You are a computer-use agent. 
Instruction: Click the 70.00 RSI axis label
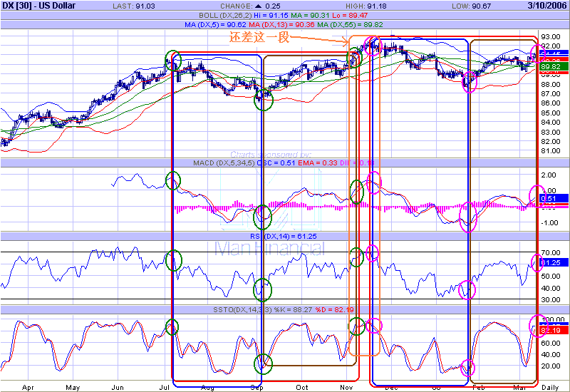pyautogui.click(x=550, y=252)
